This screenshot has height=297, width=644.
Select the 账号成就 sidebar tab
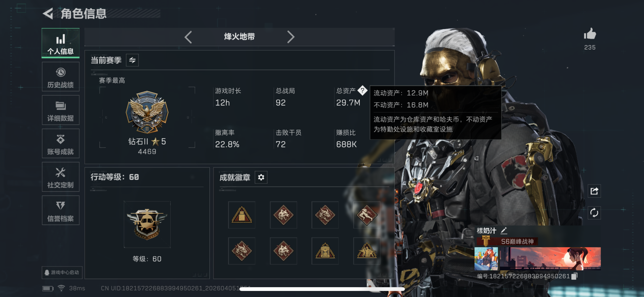[x=61, y=144]
